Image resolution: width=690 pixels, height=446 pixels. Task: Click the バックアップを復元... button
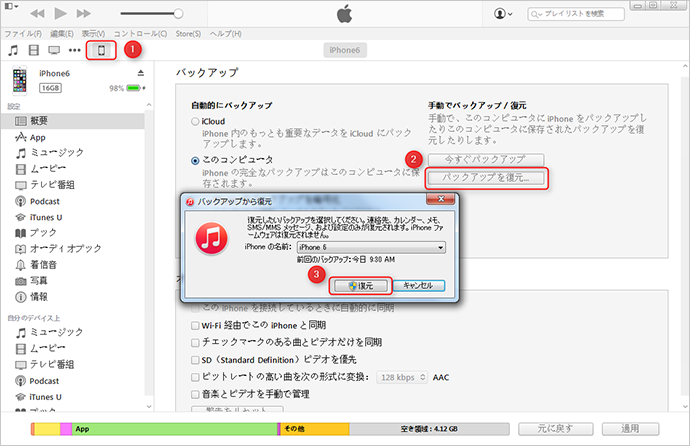pos(486,178)
